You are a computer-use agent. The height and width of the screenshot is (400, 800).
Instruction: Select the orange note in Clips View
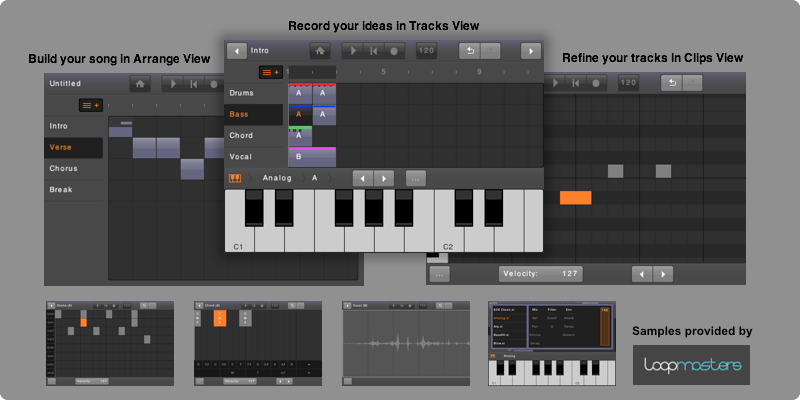(x=576, y=198)
